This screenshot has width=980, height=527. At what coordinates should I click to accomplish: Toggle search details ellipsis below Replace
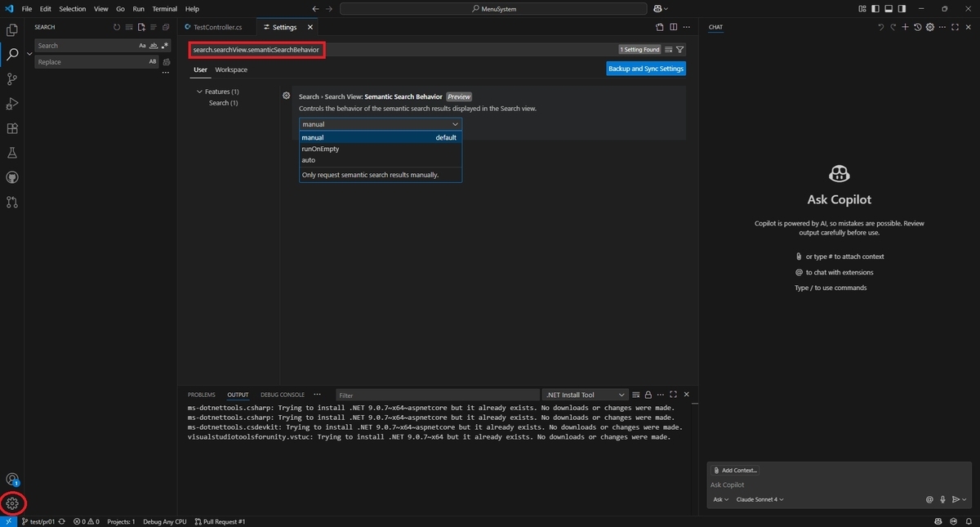pyautogui.click(x=166, y=73)
